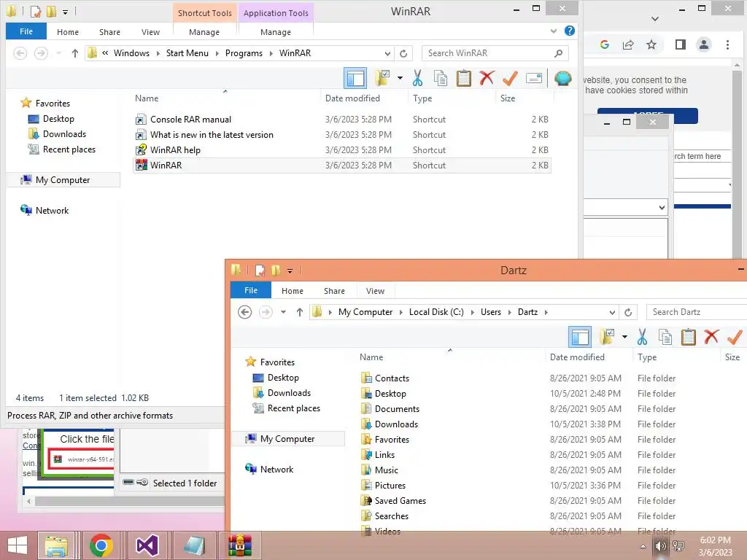Select Recent places in Dartz window sidebar
Viewport: 747px width, 560px height.
(x=293, y=408)
